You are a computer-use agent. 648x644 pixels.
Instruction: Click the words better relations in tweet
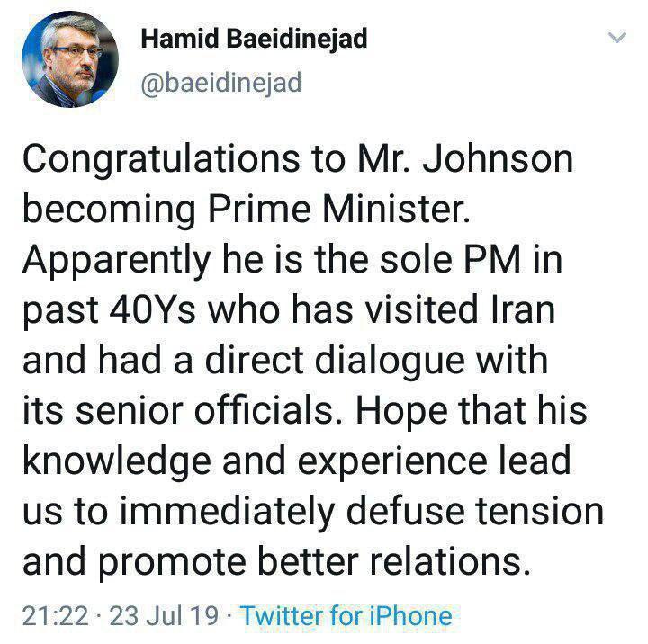(x=395, y=562)
